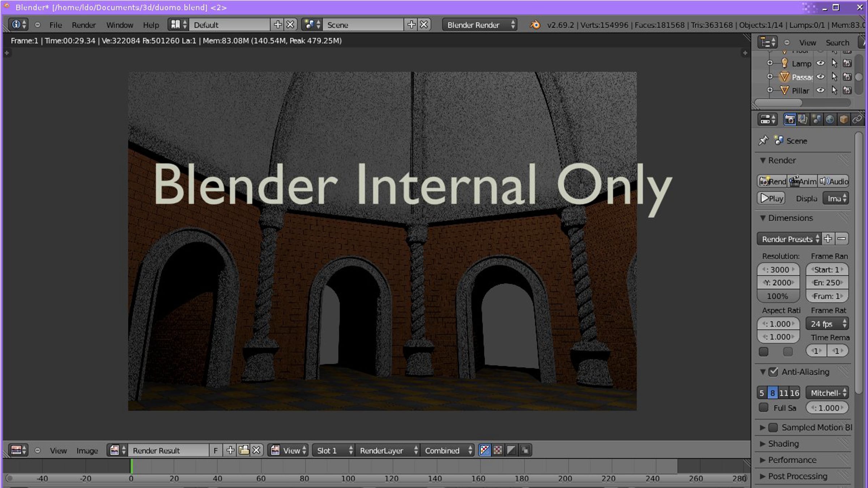Click the Play button
Image resolution: width=868 pixels, height=488 pixels.
click(771, 198)
